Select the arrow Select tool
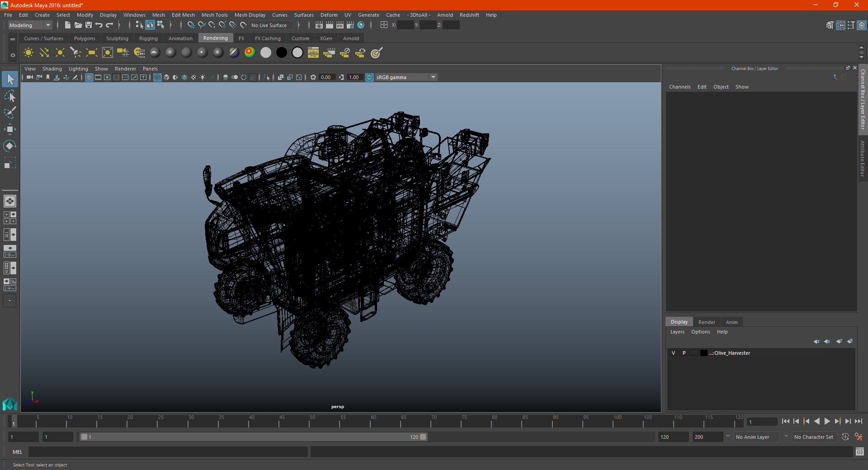This screenshot has height=470, width=868. click(x=10, y=80)
